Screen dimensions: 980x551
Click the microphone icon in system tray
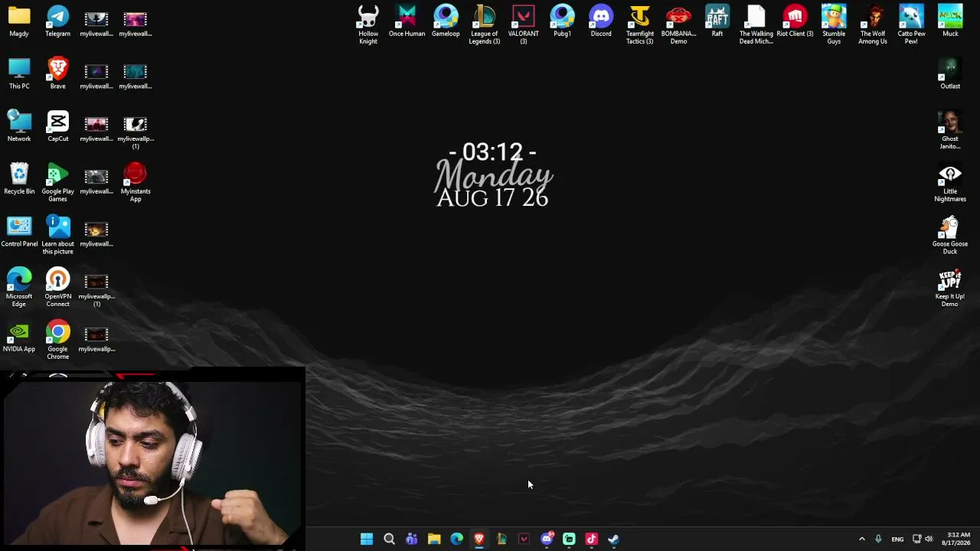[x=878, y=539]
